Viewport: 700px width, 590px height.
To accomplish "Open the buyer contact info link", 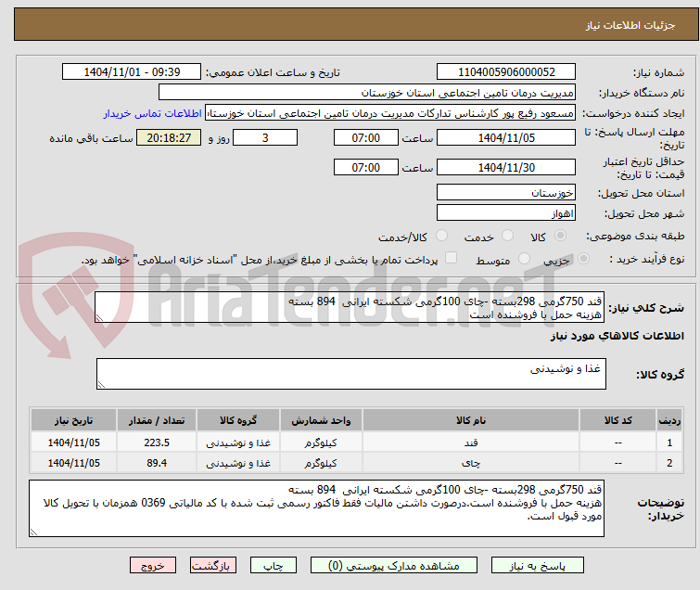I will tap(153, 113).
